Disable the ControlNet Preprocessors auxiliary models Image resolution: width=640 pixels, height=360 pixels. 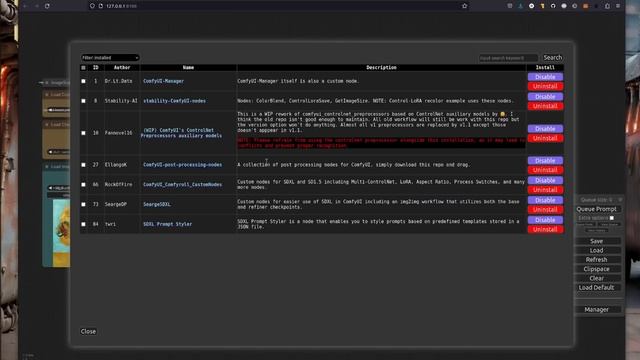(545, 129)
